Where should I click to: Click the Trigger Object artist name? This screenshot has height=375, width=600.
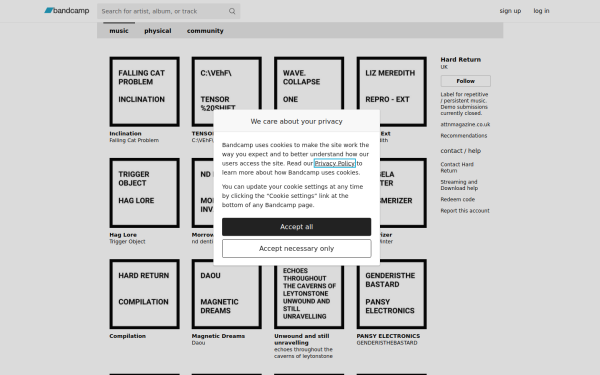pos(127,242)
